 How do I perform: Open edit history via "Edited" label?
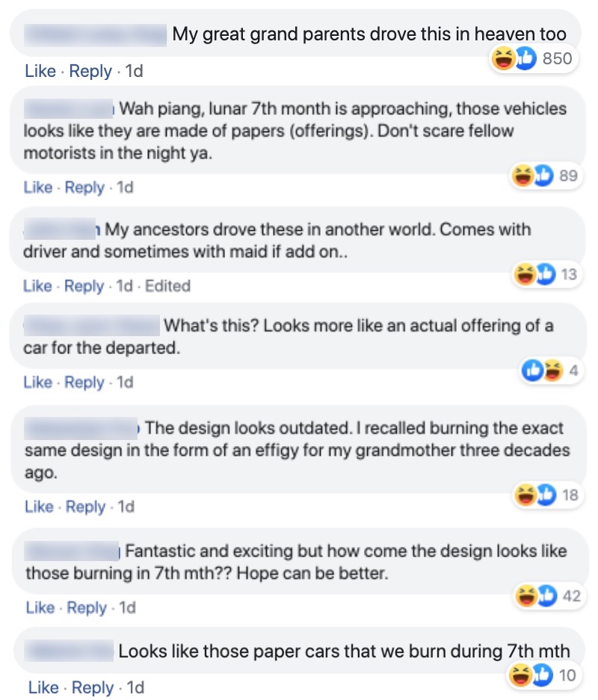coord(167,286)
